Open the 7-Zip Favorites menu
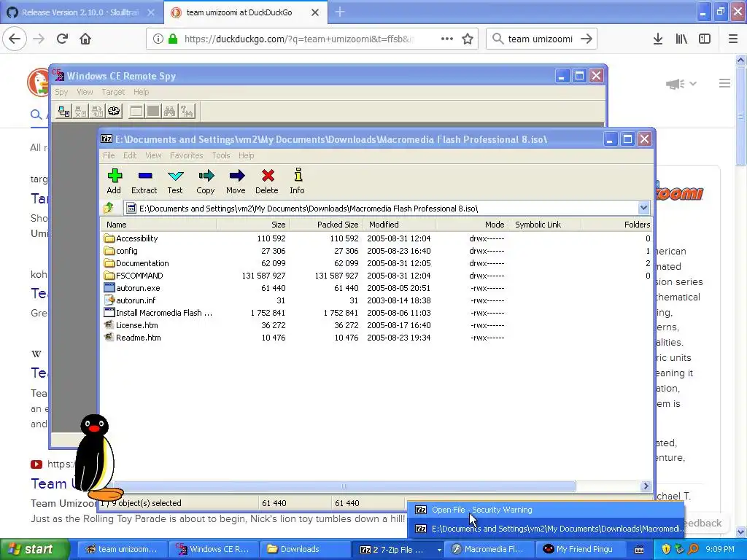 pyautogui.click(x=186, y=155)
